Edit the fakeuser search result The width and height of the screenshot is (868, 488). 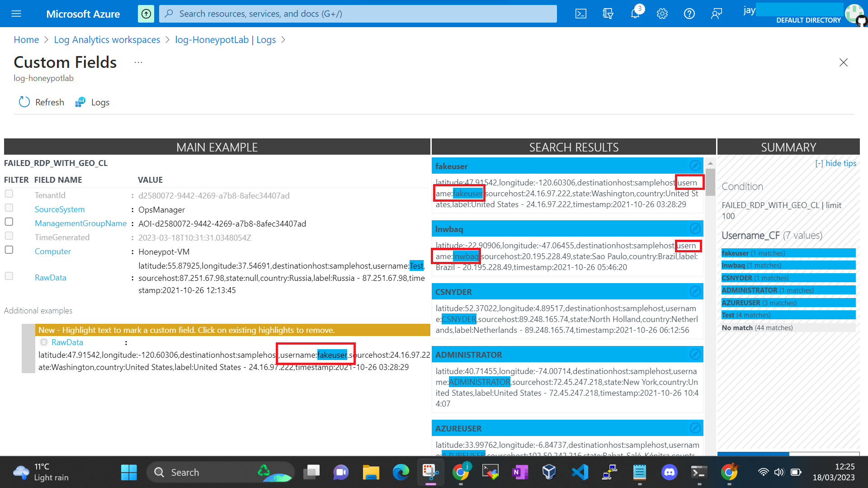(x=695, y=166)
